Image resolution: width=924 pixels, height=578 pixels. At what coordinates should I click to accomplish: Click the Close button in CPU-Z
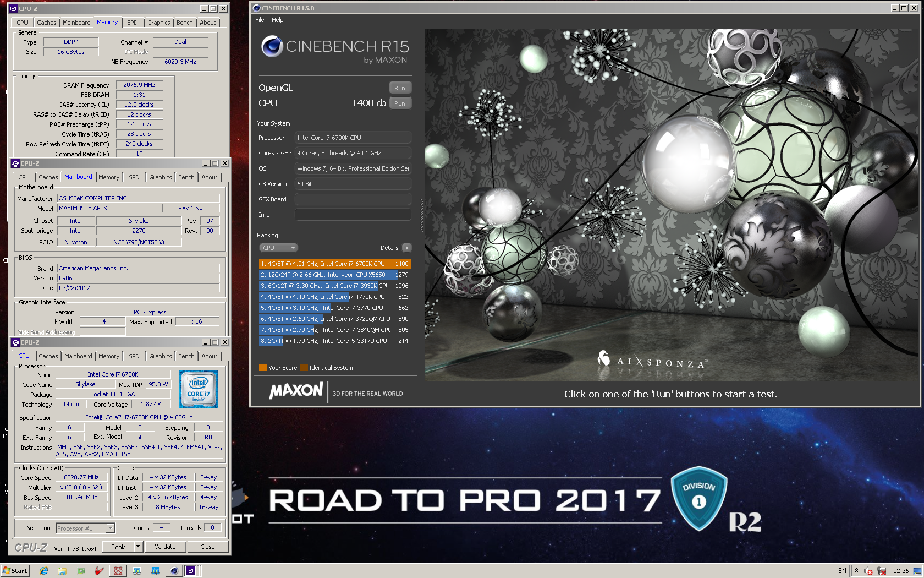click(x=207, y=547)
